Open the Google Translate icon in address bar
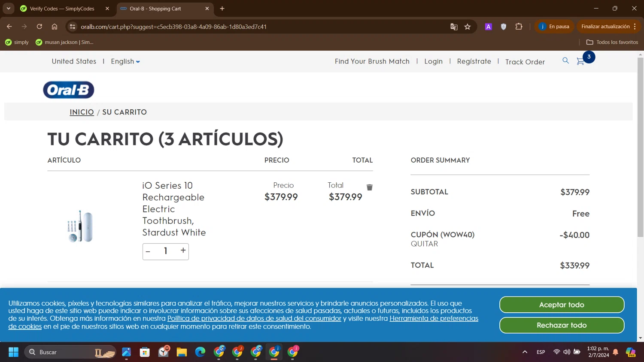The height and width of the screenshot is (362, 644). (x=454, y=27)
